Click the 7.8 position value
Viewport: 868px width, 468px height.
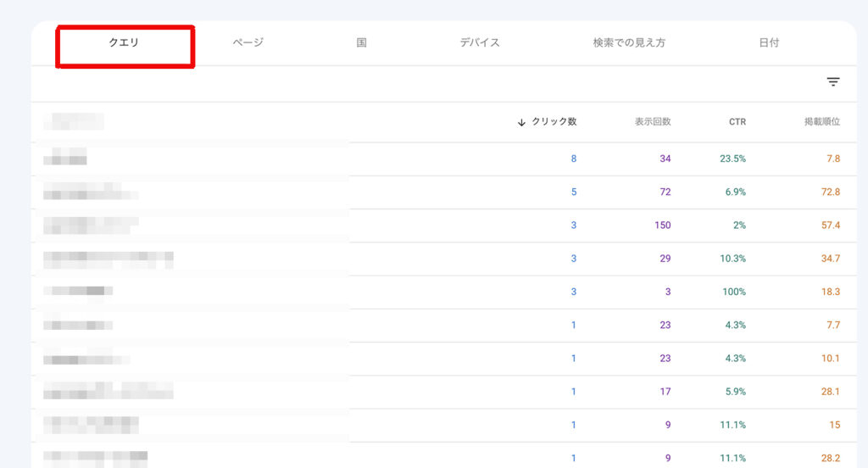834,159
